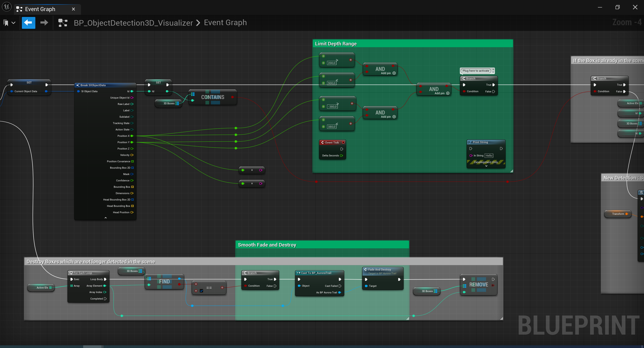
Task: Go back with the blue left arrow
Action: tap(29, 23)
